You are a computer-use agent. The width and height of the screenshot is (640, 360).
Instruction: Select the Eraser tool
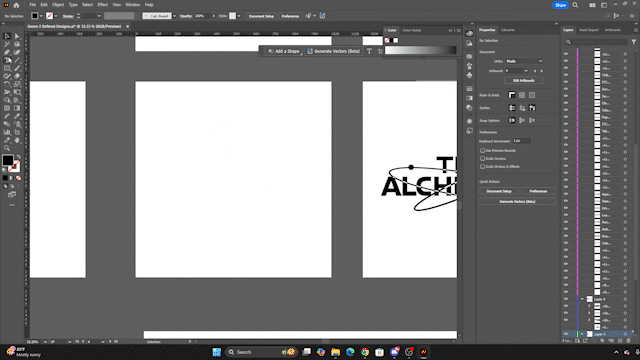click(17, 76)
